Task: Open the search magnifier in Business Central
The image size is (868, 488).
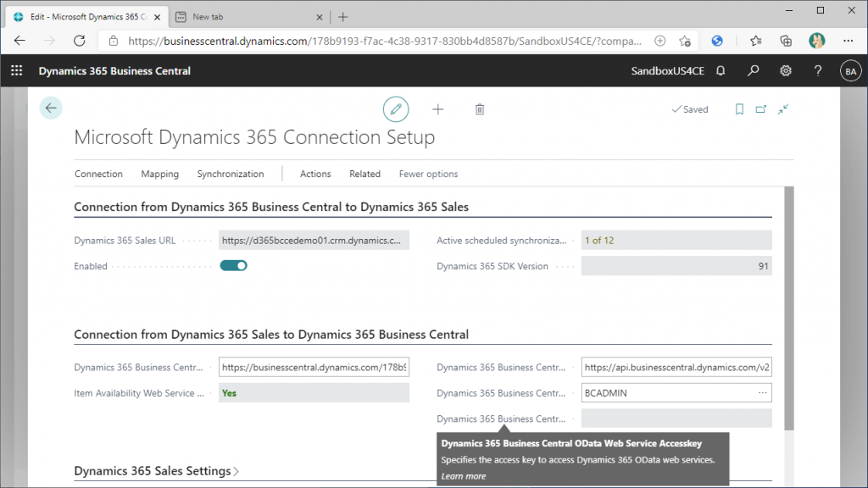Action: 753,71
